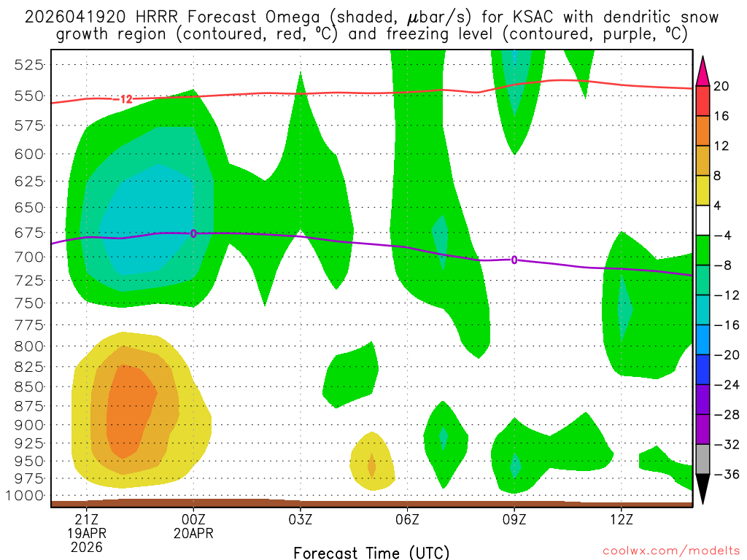Viewport: 747px width, 560px height.
Task: Click the 03Z time axis label
Action: pyautogui.click(x=300, y=519)
